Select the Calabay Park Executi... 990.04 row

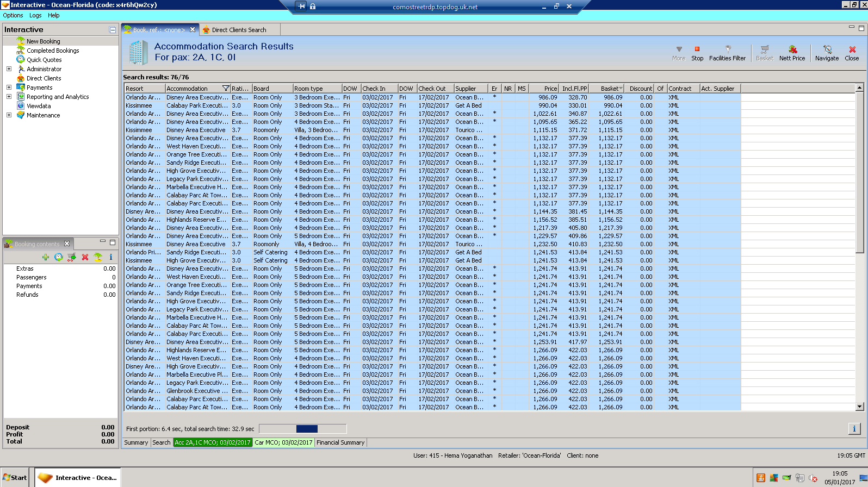(x=432, y=105)
